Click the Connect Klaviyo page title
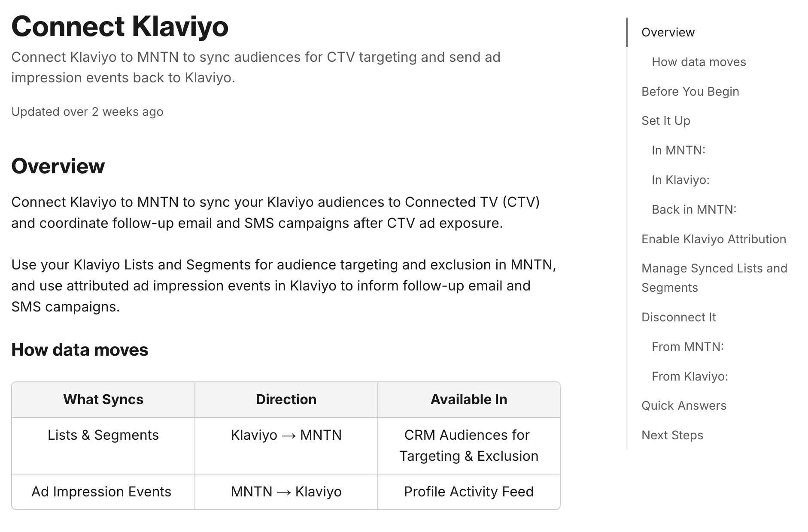 click(120, 26)
